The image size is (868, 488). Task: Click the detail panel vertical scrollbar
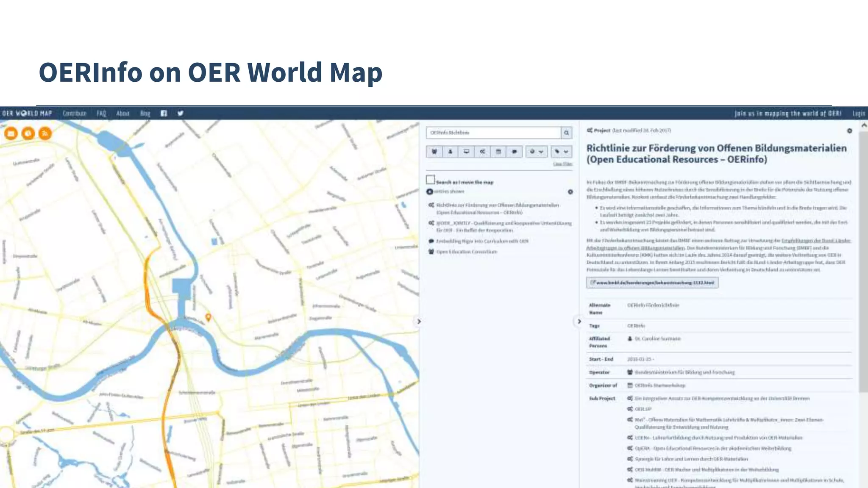point(863,261)
